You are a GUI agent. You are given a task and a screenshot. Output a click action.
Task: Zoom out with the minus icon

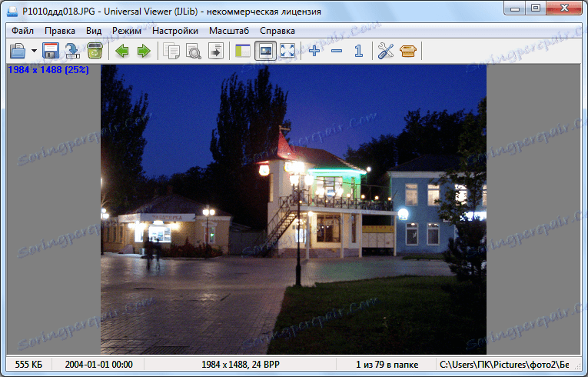337,51
